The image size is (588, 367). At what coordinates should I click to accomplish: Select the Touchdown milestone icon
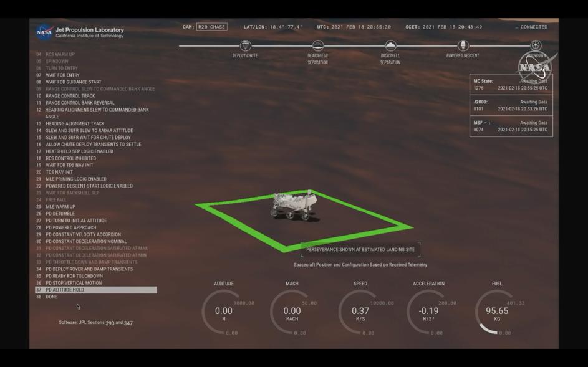pos(535,45)
